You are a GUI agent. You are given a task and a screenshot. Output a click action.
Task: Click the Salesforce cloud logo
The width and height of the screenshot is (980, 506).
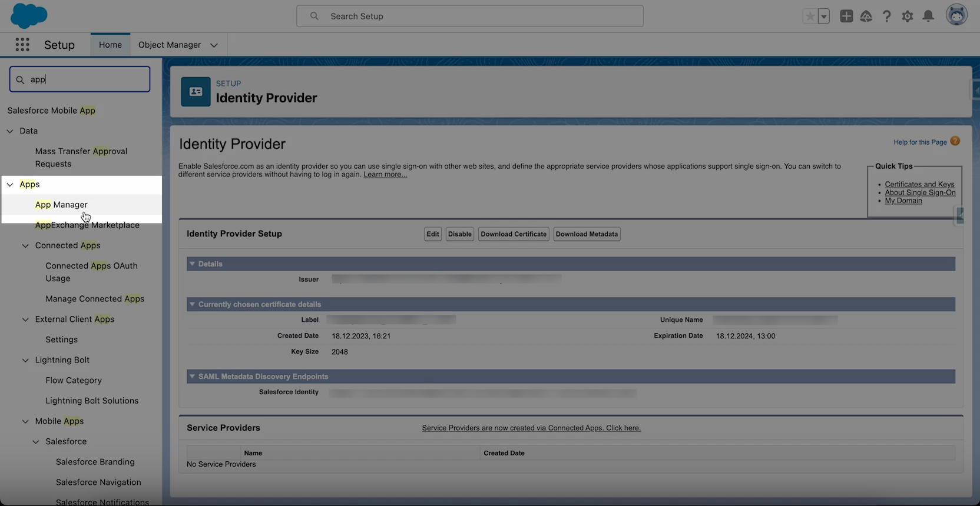pos(29,16)
